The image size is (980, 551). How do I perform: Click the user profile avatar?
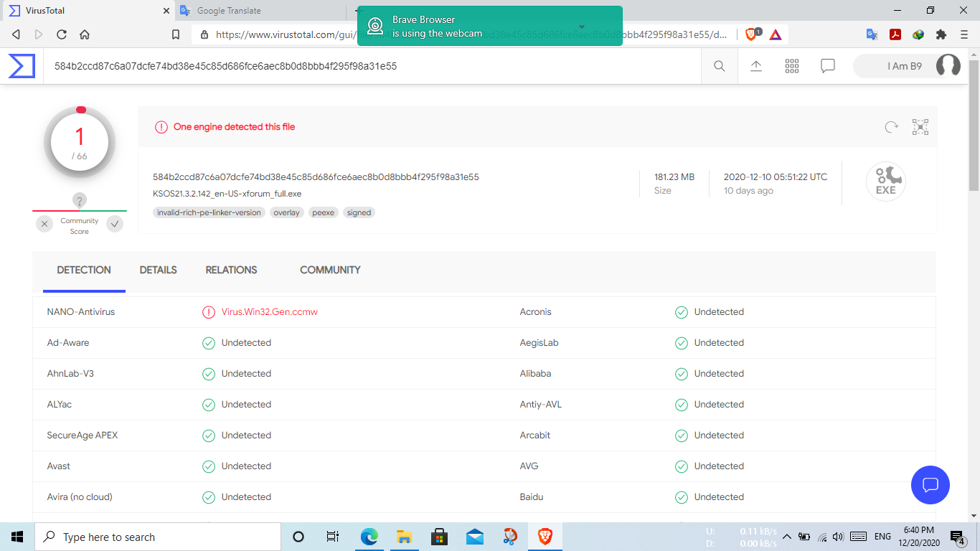tap(948, 66)
